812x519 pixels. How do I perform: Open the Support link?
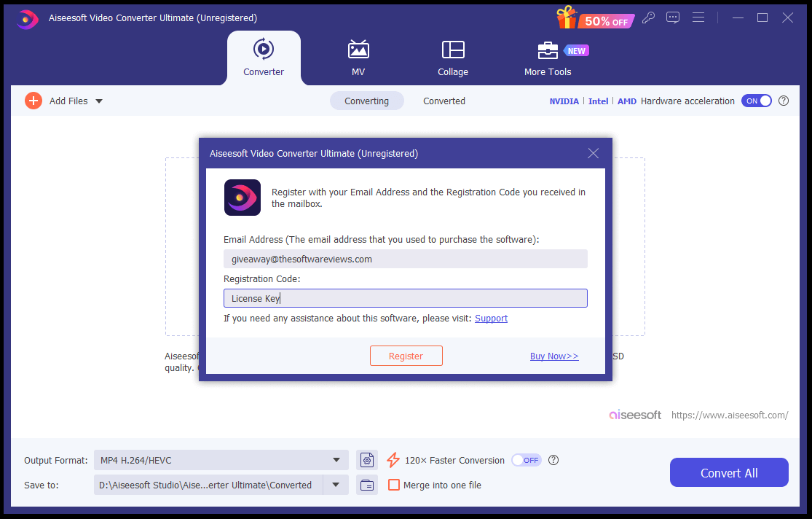[491, 319]
